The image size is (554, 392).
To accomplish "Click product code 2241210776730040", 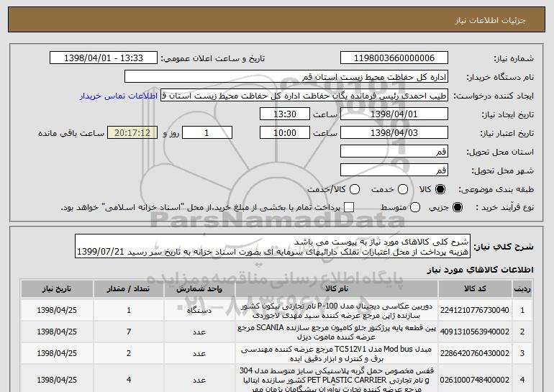I will tap(475, 311).
